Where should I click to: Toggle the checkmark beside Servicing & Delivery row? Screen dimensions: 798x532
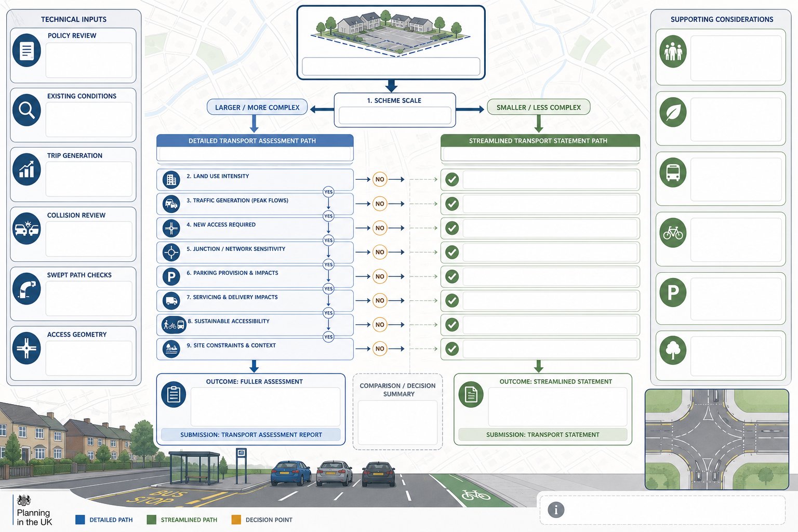452,301
